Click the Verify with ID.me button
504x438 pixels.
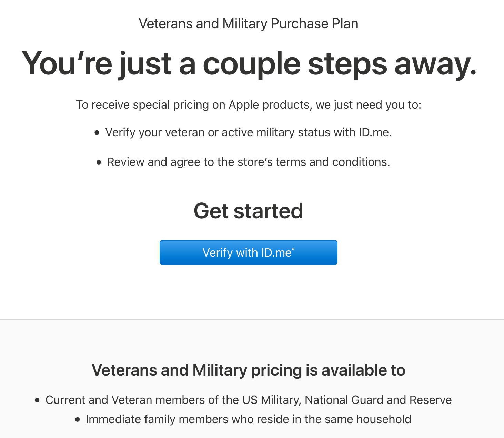tap(248, 252)
